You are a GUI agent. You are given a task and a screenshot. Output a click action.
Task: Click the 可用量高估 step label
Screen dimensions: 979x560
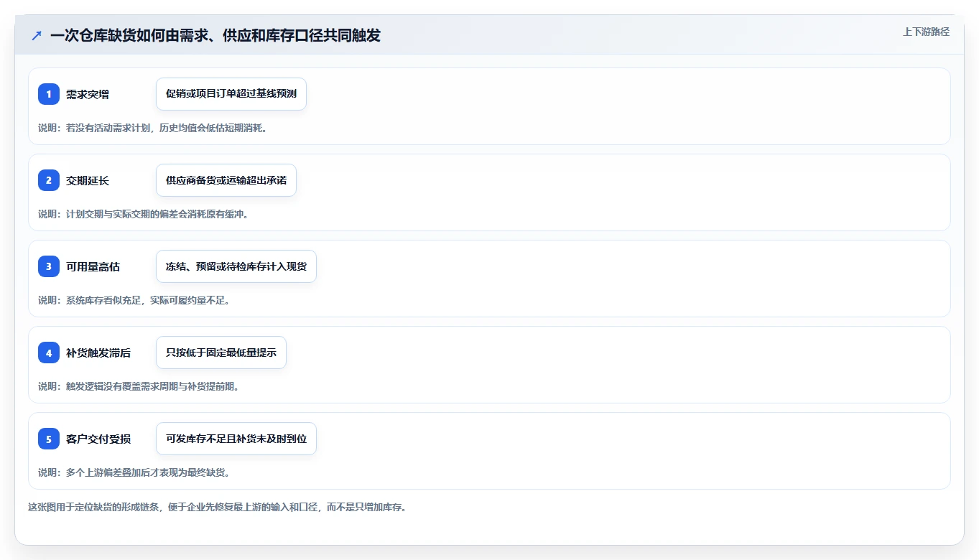click(x=93, y=266)
